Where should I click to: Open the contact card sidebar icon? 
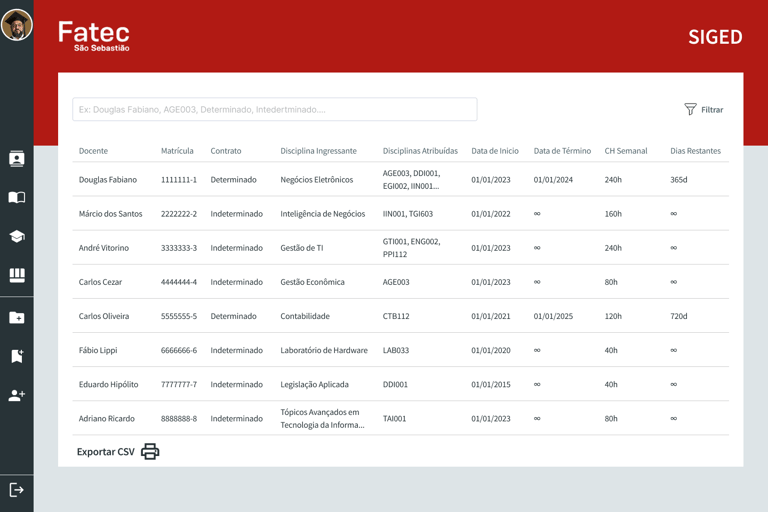[17, 159]
